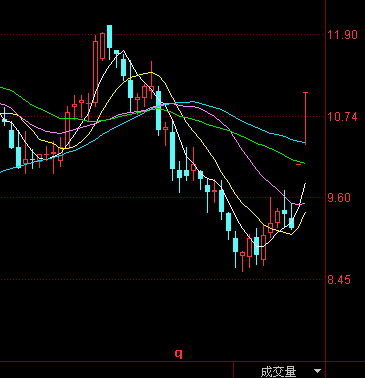
Task: Click the 10.74 price axis label
Action: point(342,117)
